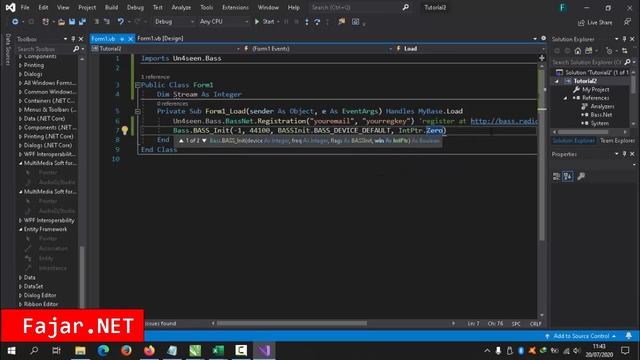Click the Live Share button
The height and width of the screenshot is (360, 640).
click(x=595, y=22)
